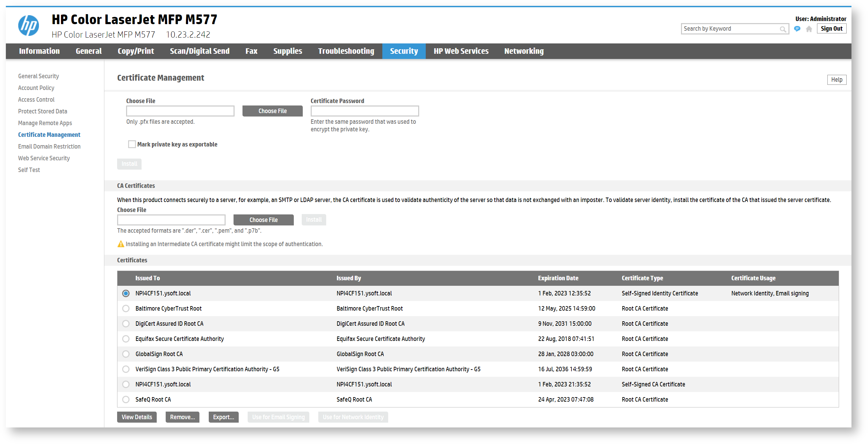Screen dimensions: 868x444
Task: Open Email Domain Restriction in the sidebar
Action: (x=49, y=147)
